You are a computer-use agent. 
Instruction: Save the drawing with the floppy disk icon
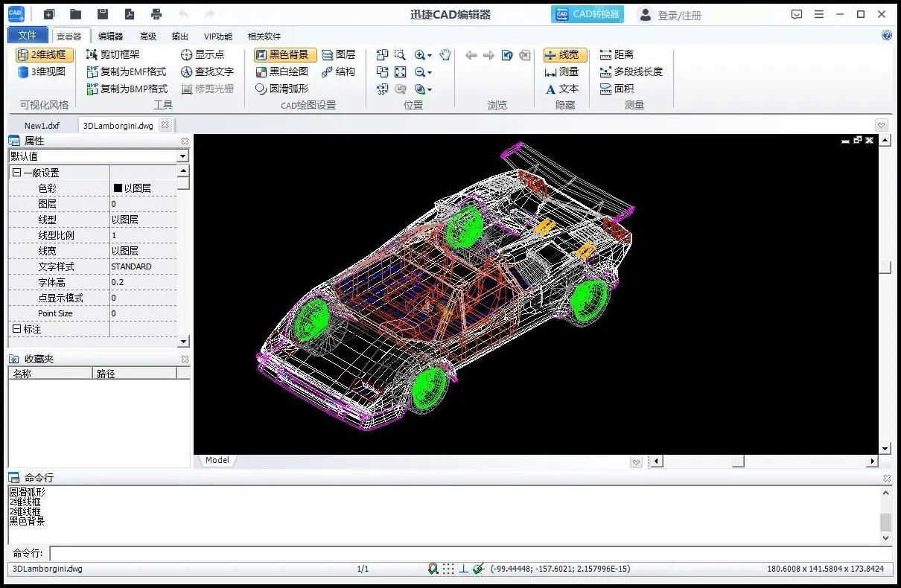coord(103,14)
